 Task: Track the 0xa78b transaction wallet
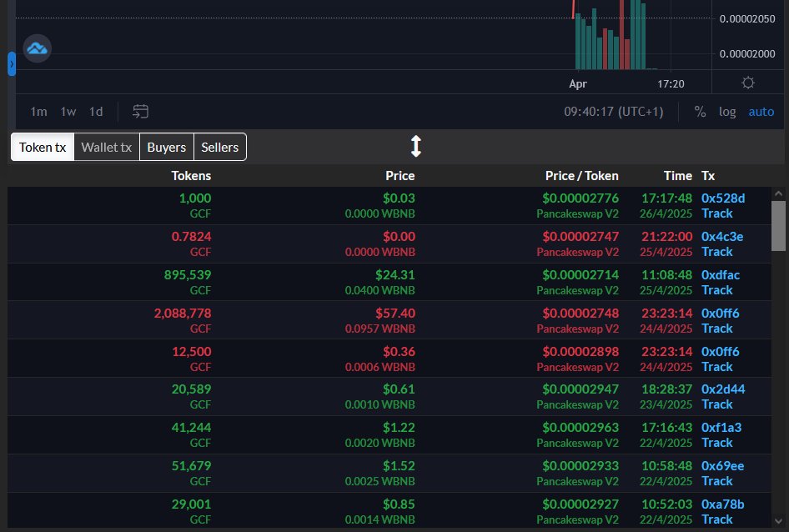point(717,519)
